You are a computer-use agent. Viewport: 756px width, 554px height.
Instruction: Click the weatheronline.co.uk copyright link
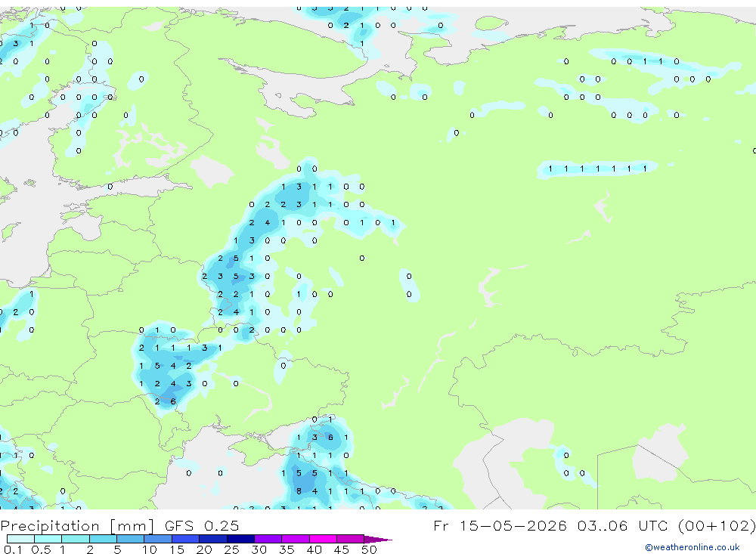coord(692,547)
